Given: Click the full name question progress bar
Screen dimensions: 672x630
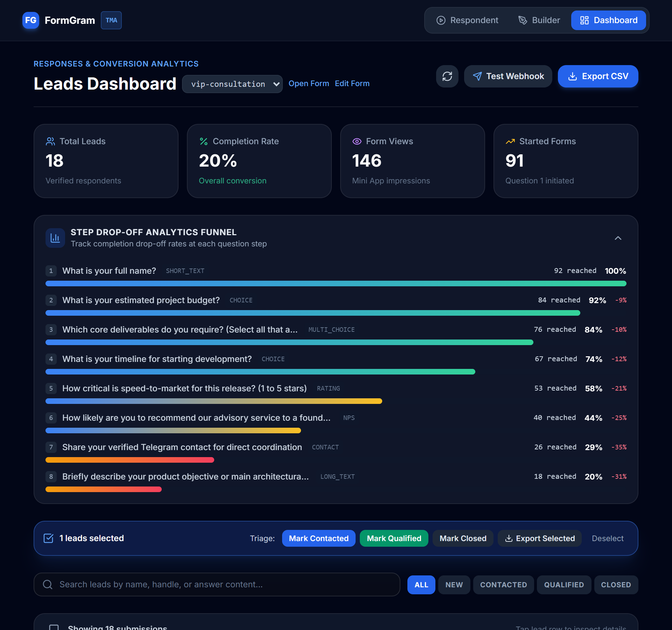Looking at the screenshot, I should pos(336,283).
